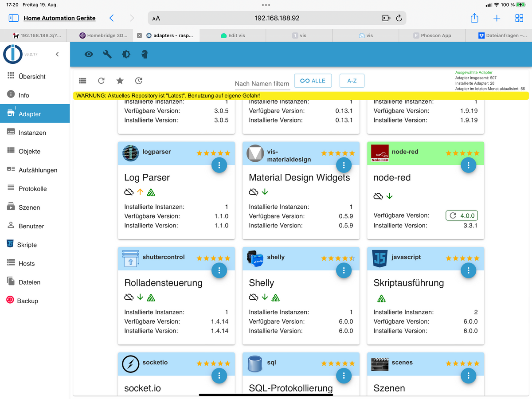This screenshot has height=399, width=532.
Task: Close the adapters tab
Action: point(139,35)
